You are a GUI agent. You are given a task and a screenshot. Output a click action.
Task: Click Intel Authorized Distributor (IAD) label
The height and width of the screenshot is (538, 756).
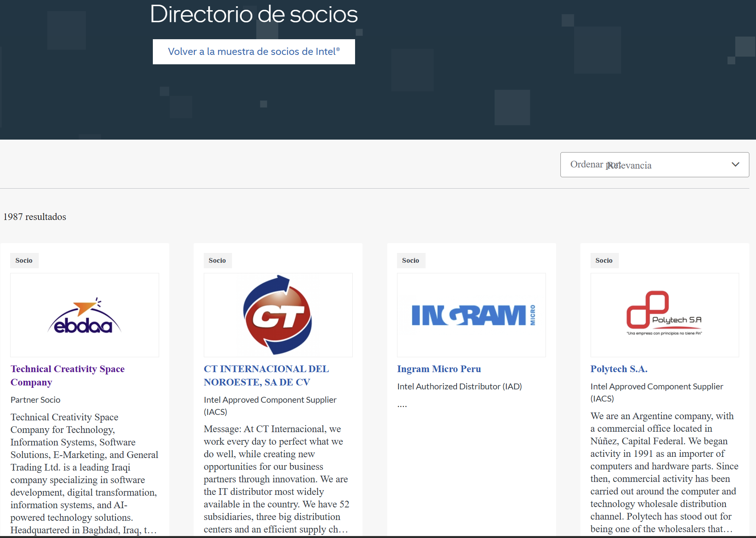pos(459,387)
